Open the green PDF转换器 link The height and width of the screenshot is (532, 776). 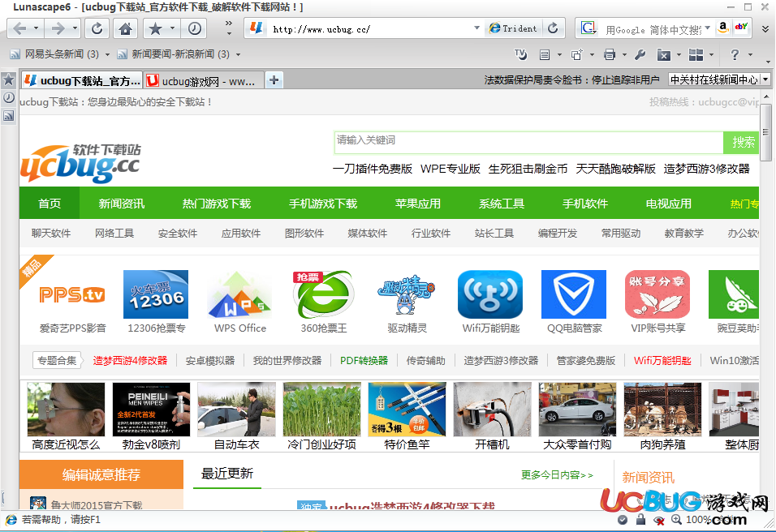[364, 361]
